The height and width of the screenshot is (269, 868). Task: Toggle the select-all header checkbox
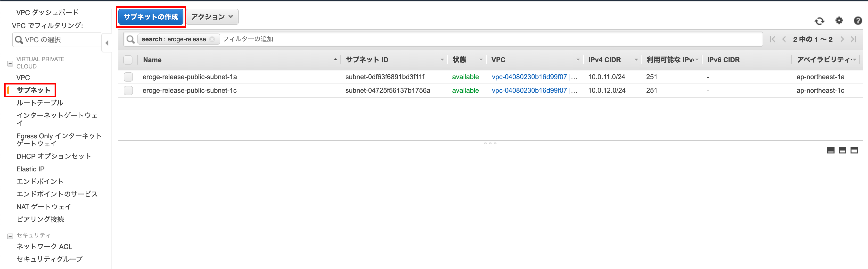128,60
